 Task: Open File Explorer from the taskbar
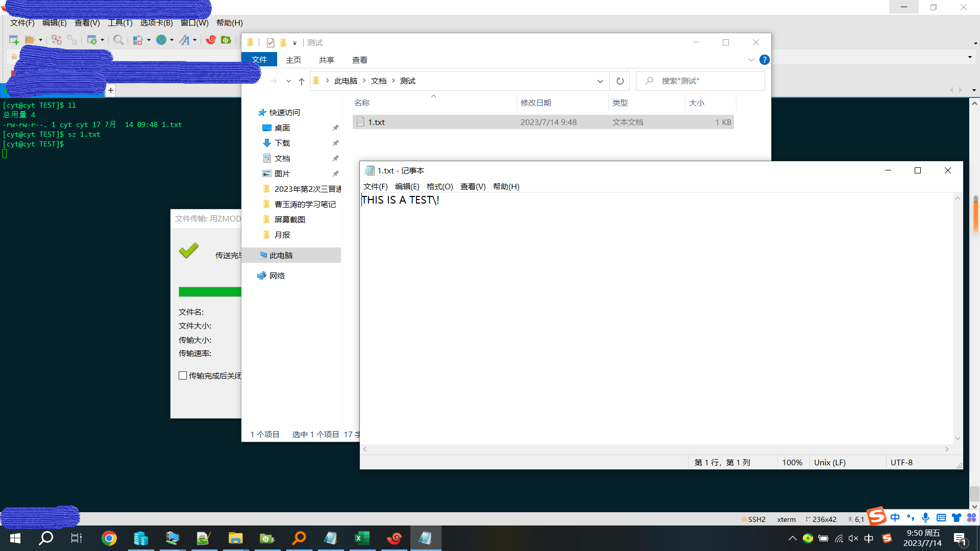(235, 538)
